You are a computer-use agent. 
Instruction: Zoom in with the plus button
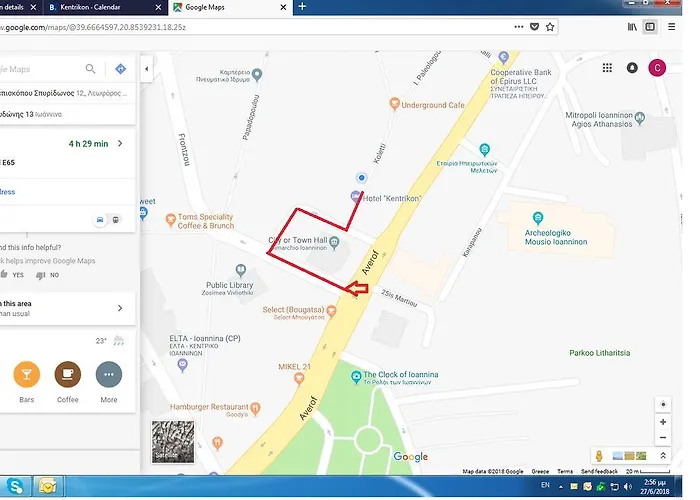[663, 422]
